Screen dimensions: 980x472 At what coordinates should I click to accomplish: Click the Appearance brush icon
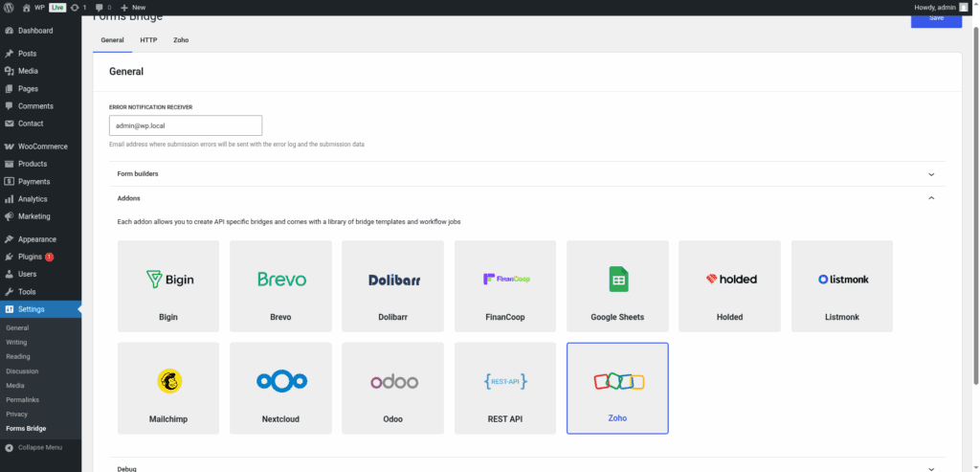[x=9, y=239]
